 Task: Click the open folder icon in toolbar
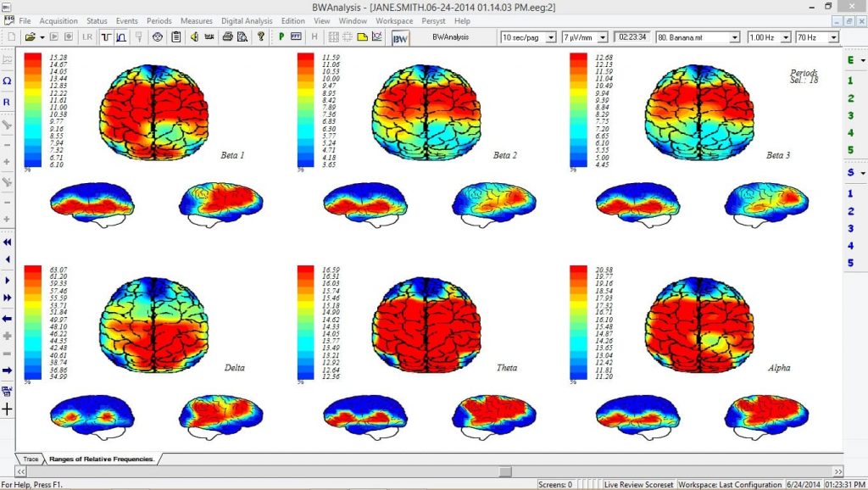tap(30, 37)
